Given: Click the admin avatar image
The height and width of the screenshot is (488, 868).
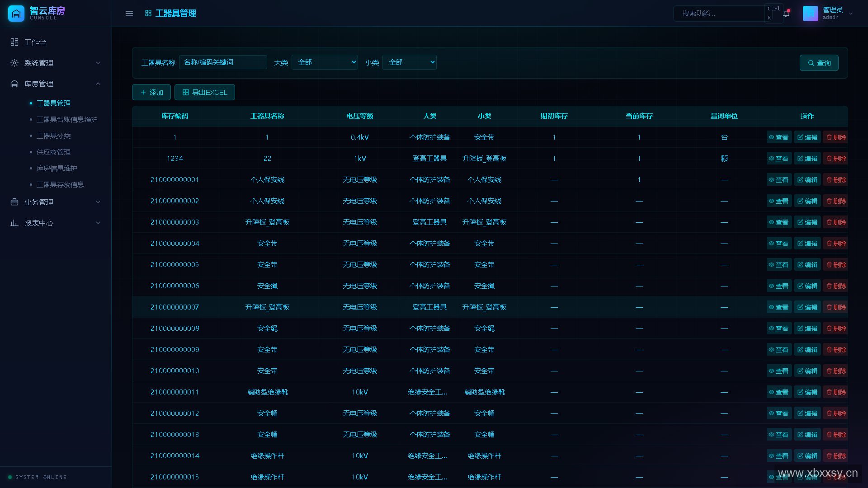Looking at the screenshot, I should [810, 14].
